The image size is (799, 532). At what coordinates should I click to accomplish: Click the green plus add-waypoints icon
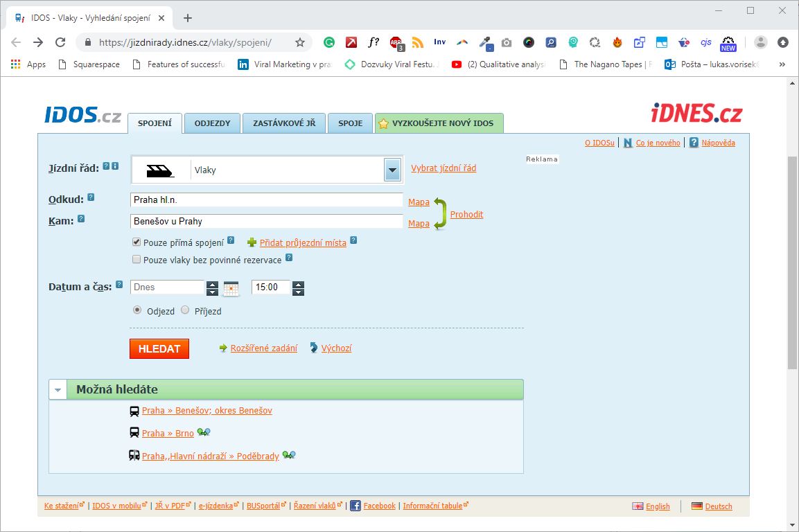[x=252, y=242]
